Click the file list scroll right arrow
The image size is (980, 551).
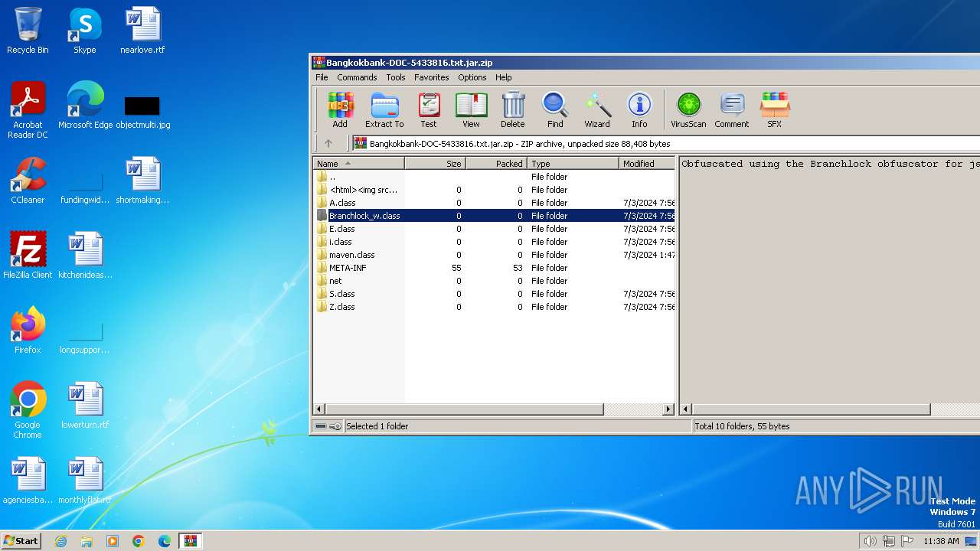(668, 409)
